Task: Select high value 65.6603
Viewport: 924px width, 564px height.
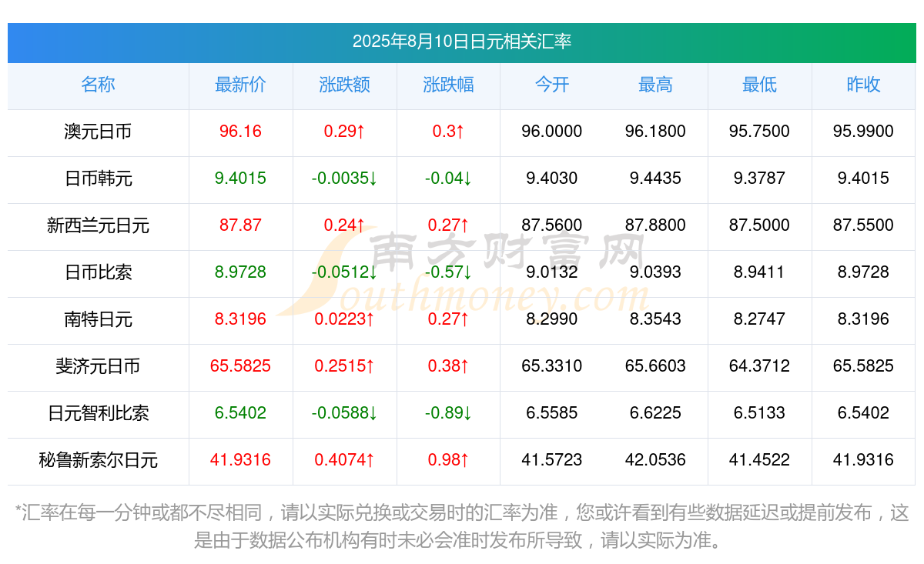Action: point(655,366)
